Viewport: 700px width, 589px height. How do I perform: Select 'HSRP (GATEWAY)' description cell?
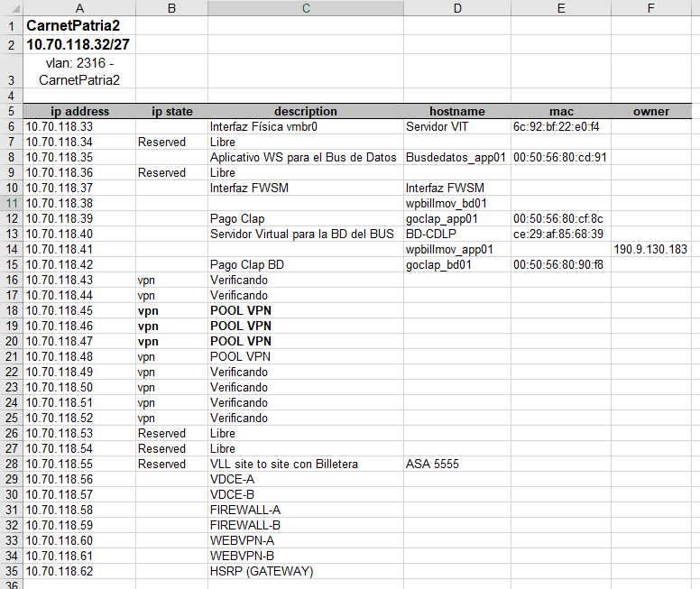306,571
